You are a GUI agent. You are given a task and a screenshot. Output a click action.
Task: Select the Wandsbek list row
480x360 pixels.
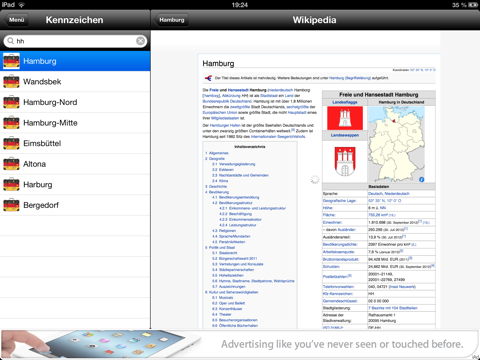point(75,82)
